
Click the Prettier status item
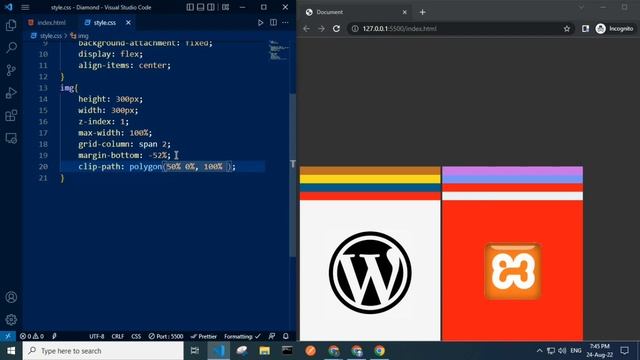pos(204,336)
